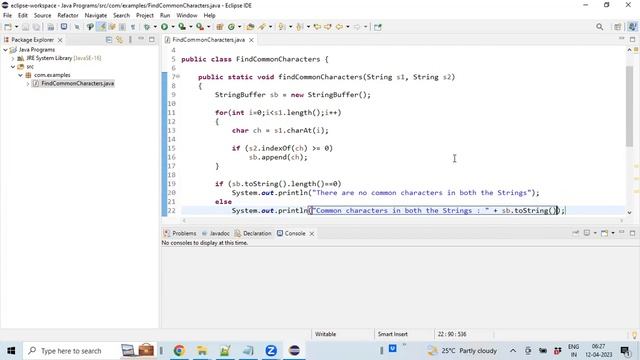Toggle Block Selection Mode in the toolbar
This screenshot has height=360, width=640.
coord(122,27)
